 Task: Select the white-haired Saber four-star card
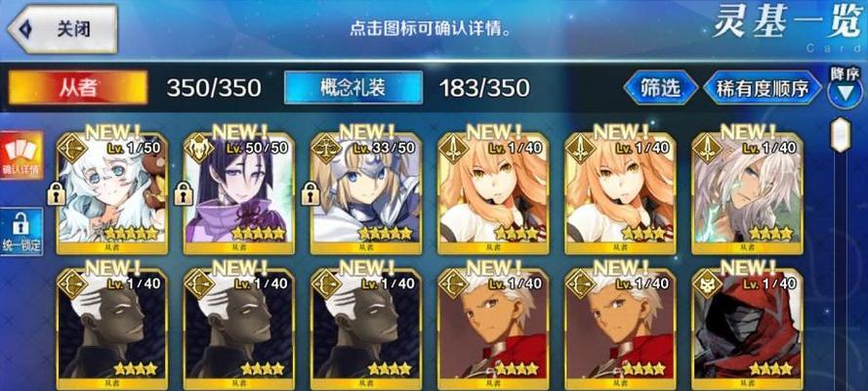(748, 193)
